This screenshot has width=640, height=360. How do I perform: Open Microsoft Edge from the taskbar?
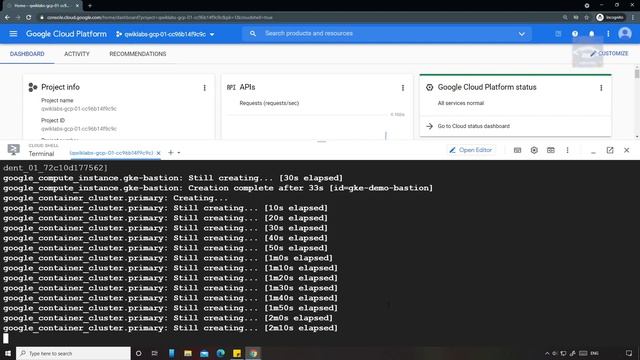pyautogui.click(x=221, y=353)
